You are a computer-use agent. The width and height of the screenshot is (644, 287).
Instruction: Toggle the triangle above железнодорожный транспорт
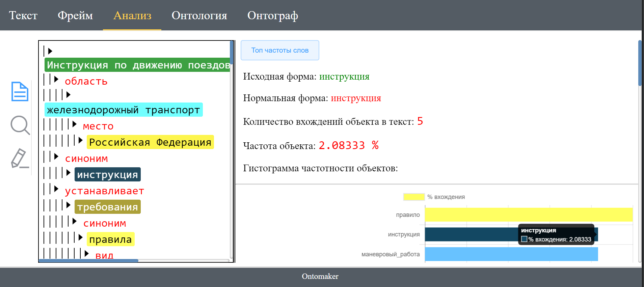pyautogui.click(x=68, y=94)
